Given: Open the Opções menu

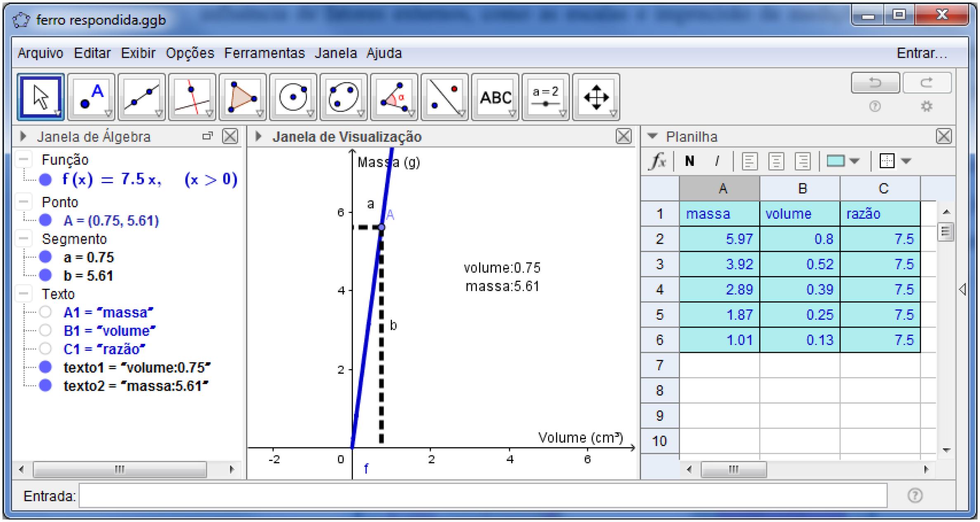Looking at the screenshot, I should pyautogui.click(x=190, y=53).
